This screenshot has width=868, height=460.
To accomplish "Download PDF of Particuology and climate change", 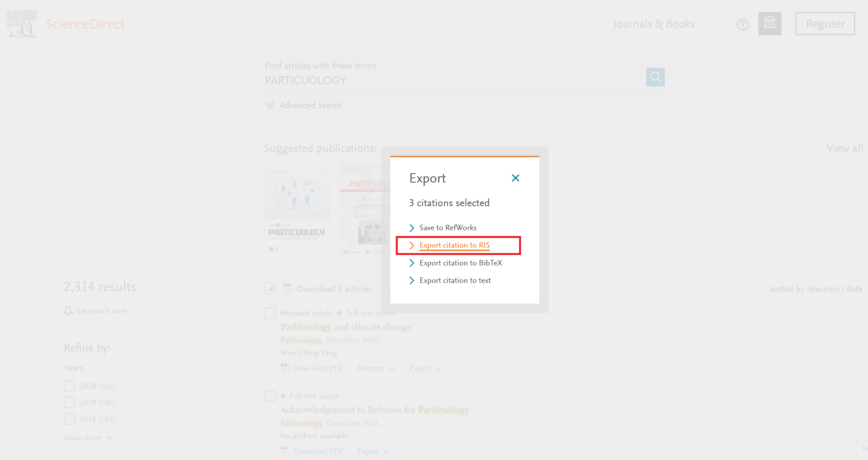I will [318, 368].
